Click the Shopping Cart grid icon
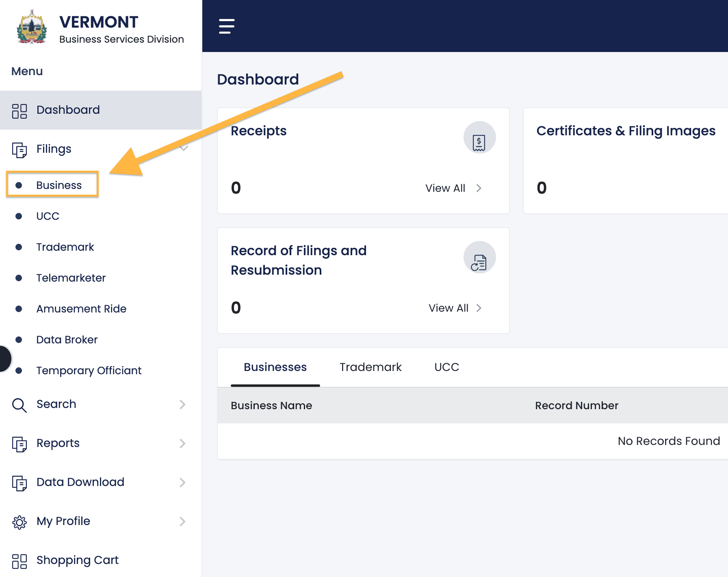 [x=19, y=560]
